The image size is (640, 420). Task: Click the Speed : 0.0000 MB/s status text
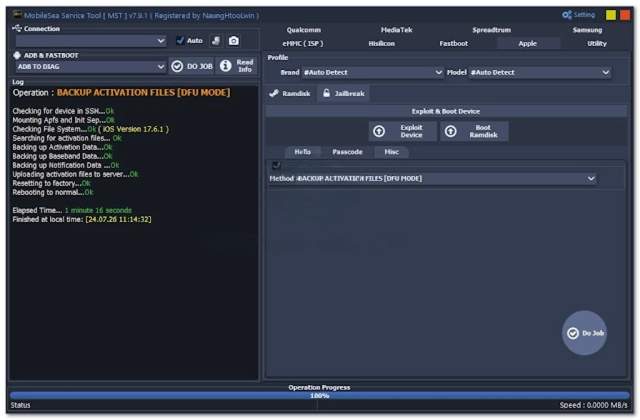[x=593, y=405]
